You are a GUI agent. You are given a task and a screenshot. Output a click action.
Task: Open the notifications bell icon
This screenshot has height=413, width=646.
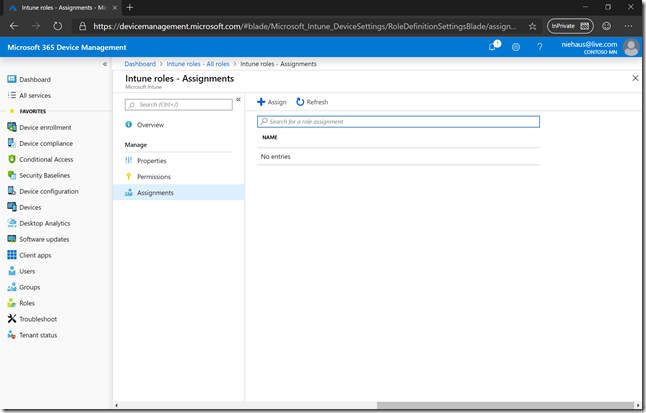pyautogui.click(x=494, y=47)
